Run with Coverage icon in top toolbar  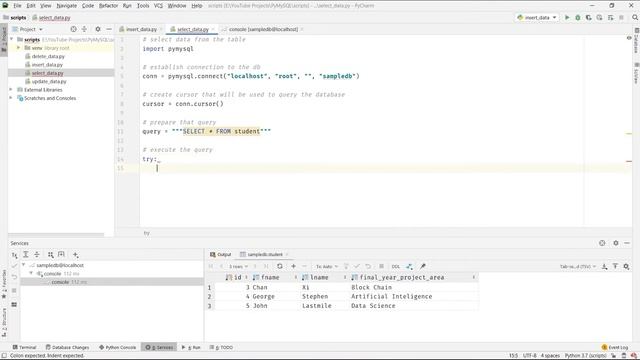click(x=588, y=18)
